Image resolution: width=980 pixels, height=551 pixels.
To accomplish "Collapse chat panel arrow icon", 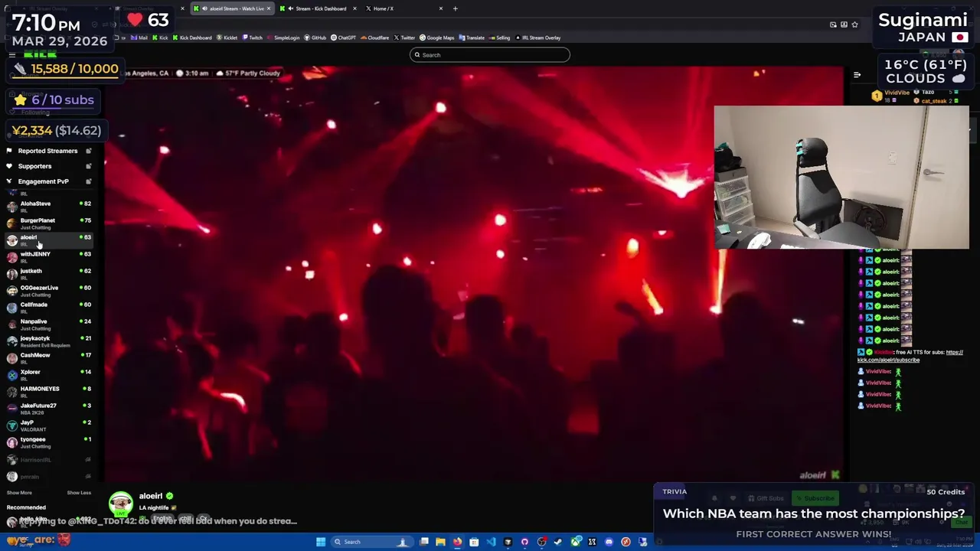I will 857,75.
